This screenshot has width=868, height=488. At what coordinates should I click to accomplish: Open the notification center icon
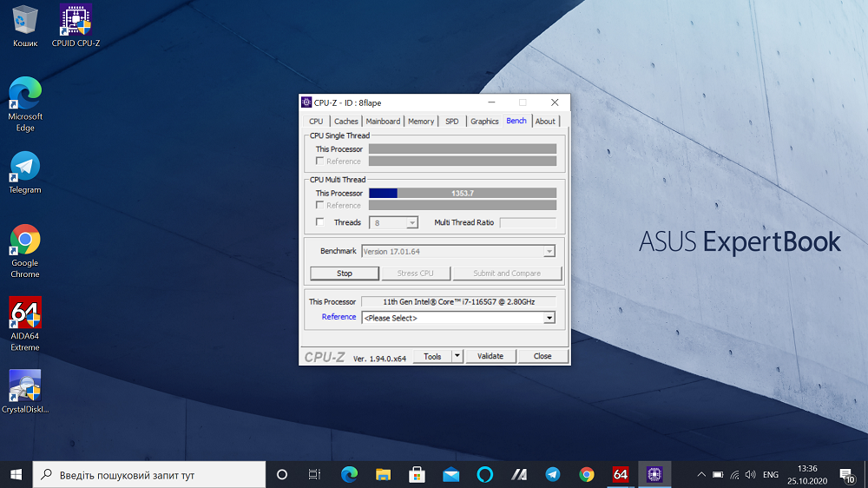846,475
